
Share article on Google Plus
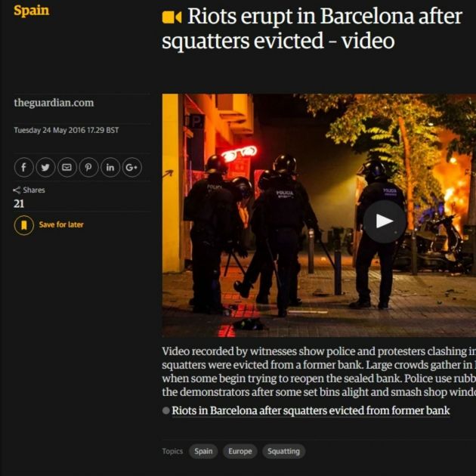coord(131,167)
